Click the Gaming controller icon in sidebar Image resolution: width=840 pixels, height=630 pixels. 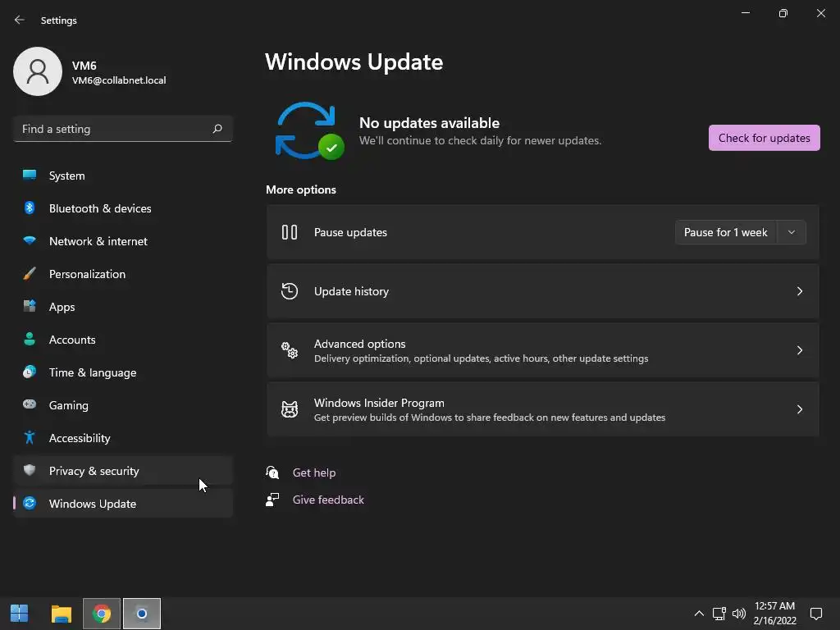point(30,404)
